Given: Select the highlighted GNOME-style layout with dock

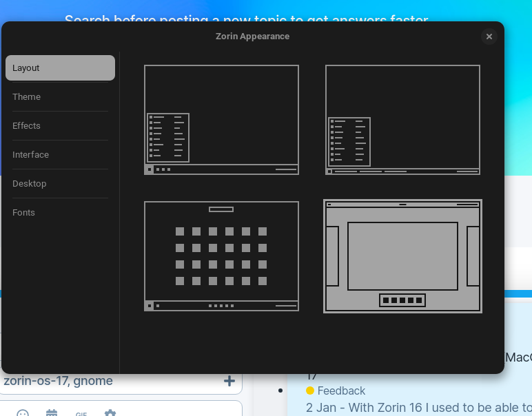Looking at the screenshot, I should tap(402, 256).
